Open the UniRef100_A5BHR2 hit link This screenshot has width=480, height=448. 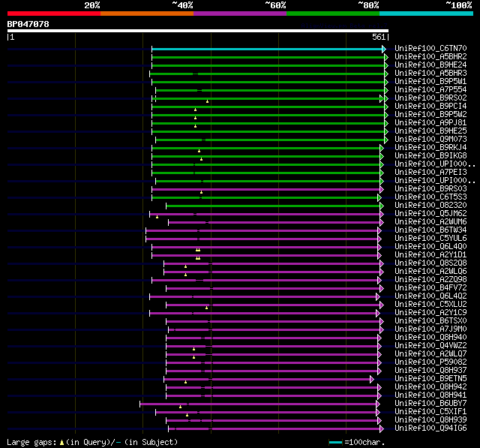(430, 57)
